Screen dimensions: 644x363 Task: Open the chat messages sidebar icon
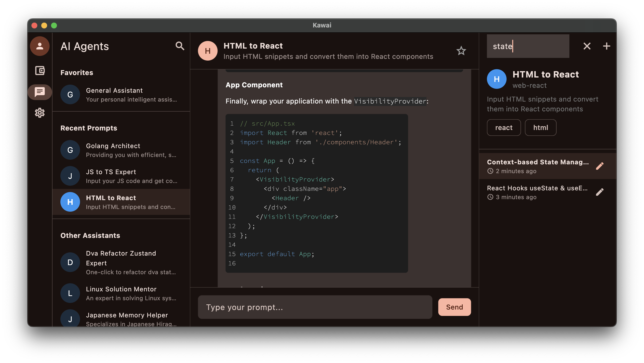[x=40, y=92]
